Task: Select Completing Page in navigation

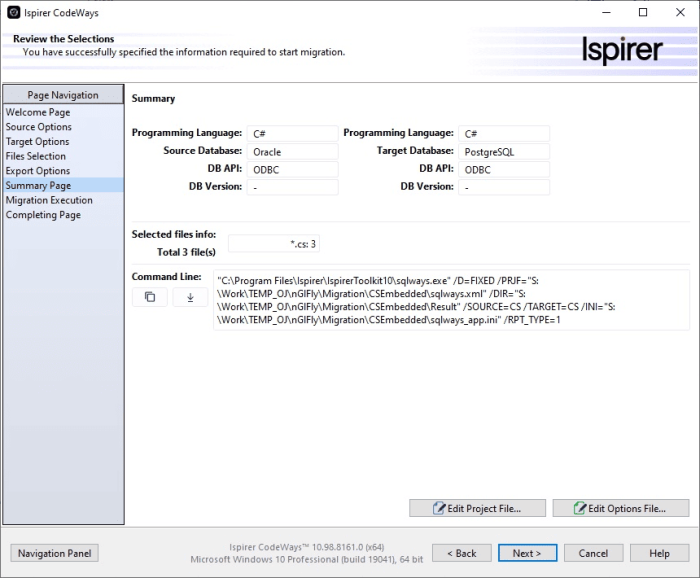Action: (x=43, y=215)
